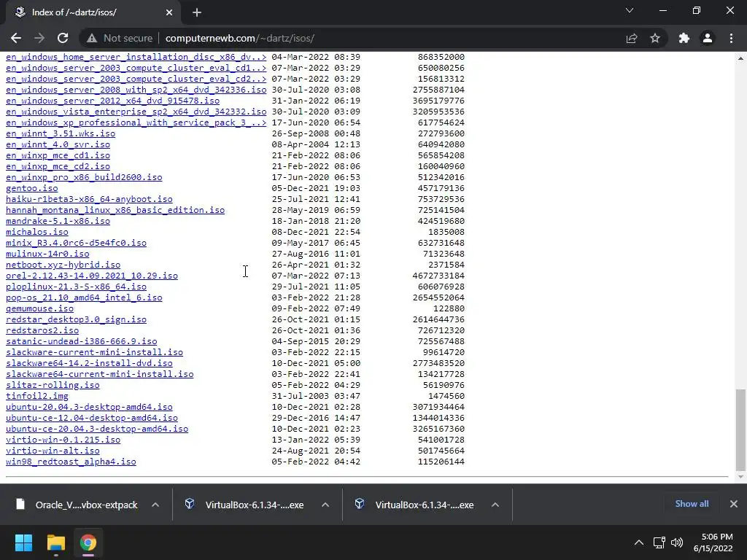Image resolution: width=747 pixels, height=560 pixels.
Task: Expand options for Oracle vbox-extpack download
Action: coord(155,505)
